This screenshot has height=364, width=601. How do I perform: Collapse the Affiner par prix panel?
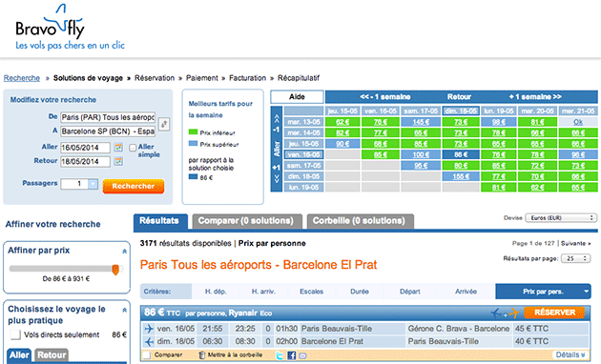(124, 252)
